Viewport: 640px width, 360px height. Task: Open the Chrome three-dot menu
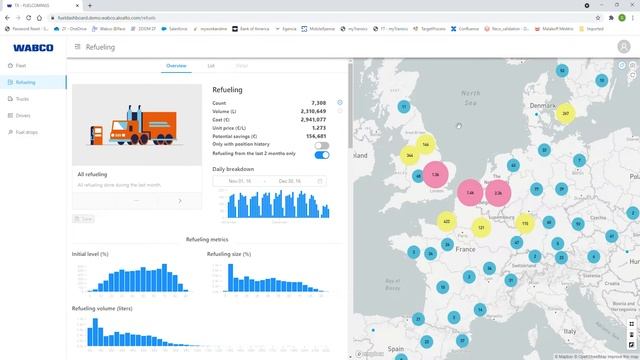633,18
